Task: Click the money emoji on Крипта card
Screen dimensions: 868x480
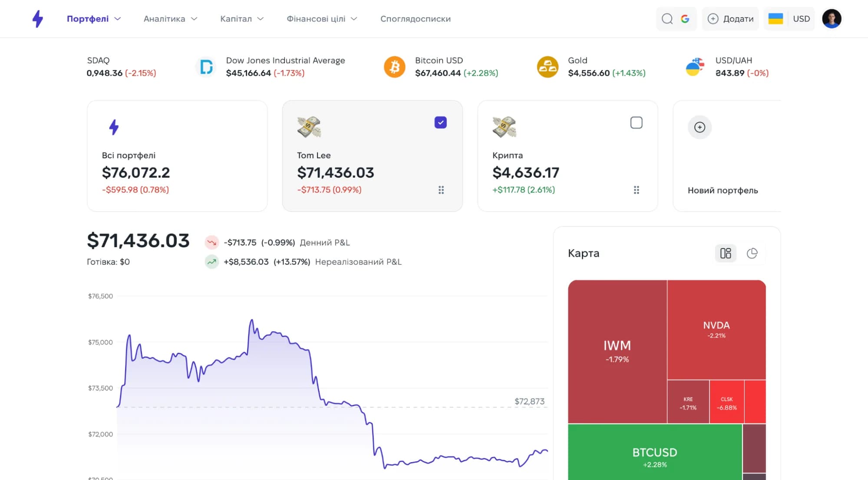Action: tap(504, 127)
